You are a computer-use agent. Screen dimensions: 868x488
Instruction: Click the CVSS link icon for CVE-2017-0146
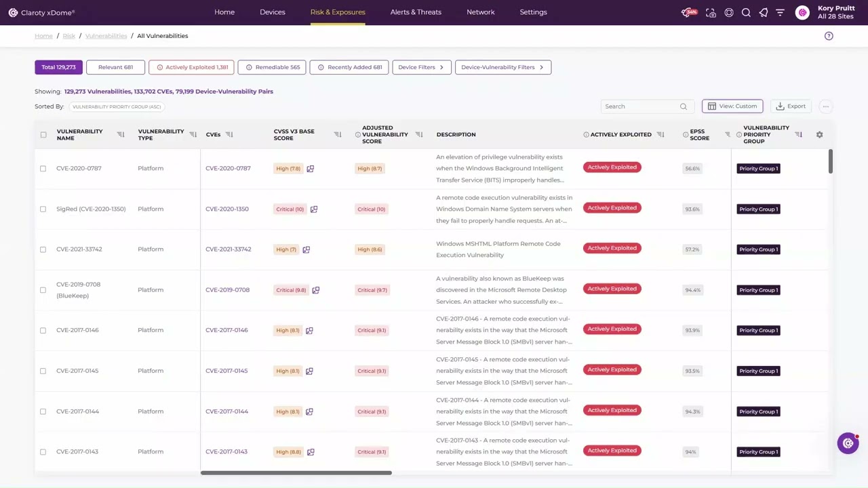[x=309, y=331]
